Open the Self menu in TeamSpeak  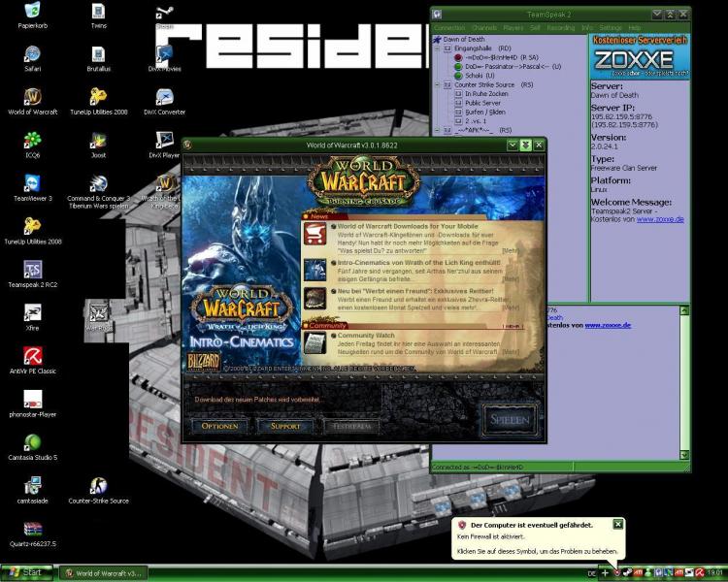[x=535, y=28]
